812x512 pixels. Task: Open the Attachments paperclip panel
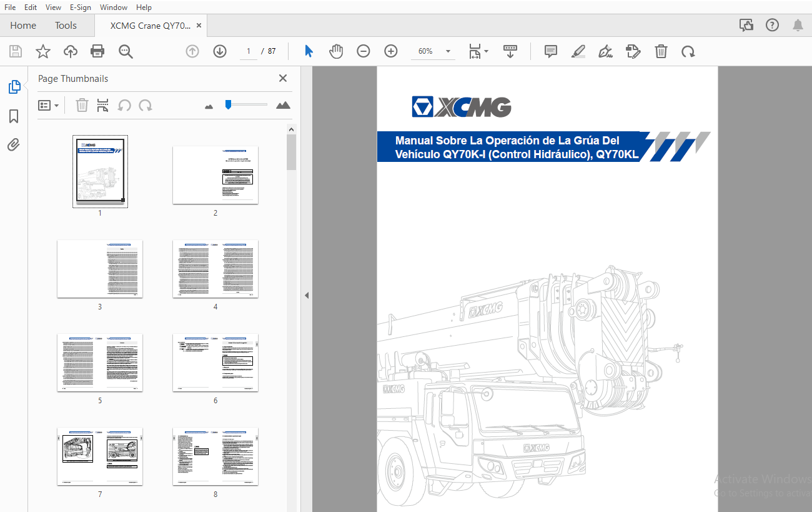[14, 145]
